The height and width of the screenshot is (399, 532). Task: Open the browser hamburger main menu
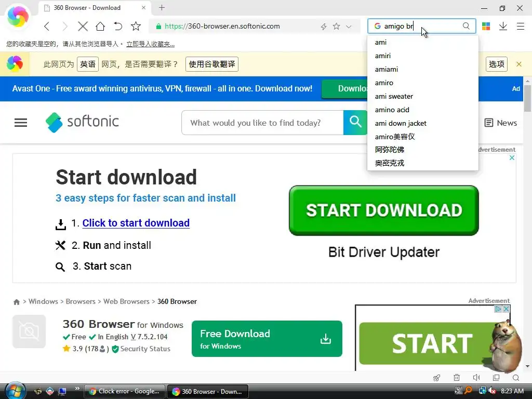tap(521, 26)
